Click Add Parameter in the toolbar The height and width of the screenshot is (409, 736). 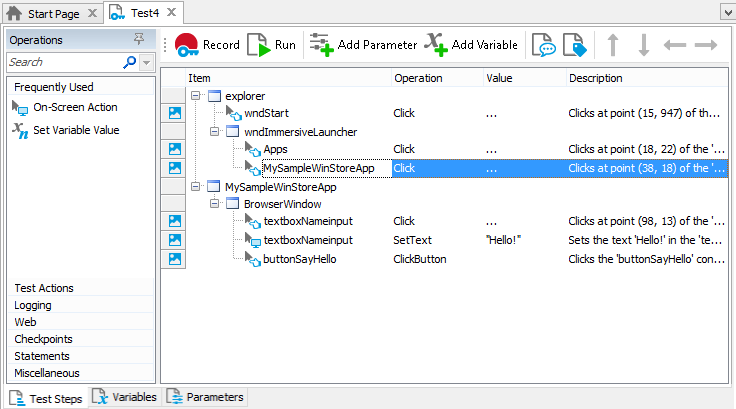[x=363, y=45]
